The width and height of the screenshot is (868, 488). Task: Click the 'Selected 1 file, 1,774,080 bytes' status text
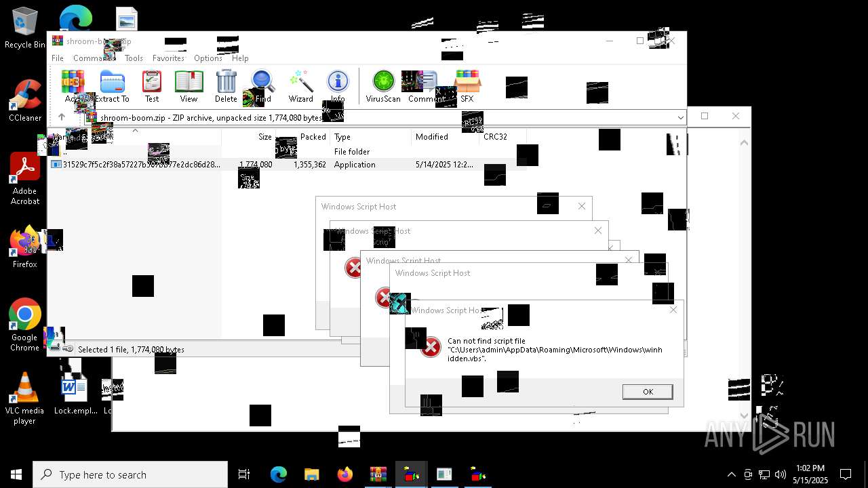pyautogui.click(x=131, y=350)
